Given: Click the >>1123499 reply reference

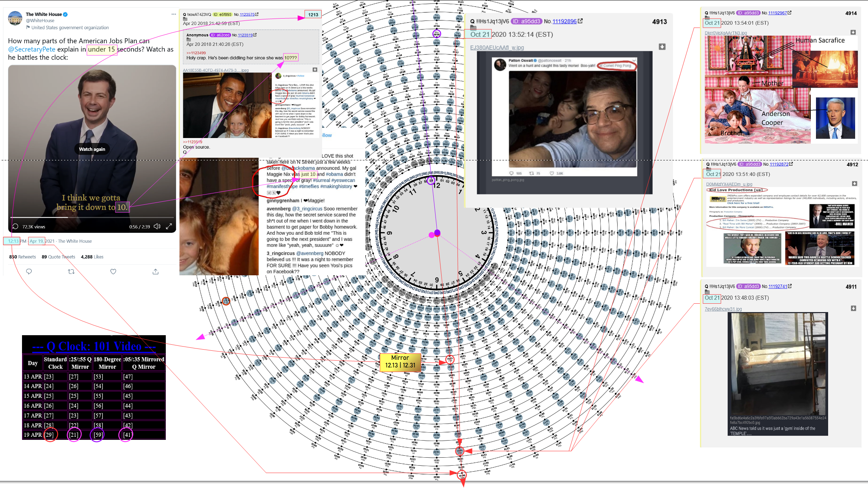Looking at the screenshot, I should (196, 53).
